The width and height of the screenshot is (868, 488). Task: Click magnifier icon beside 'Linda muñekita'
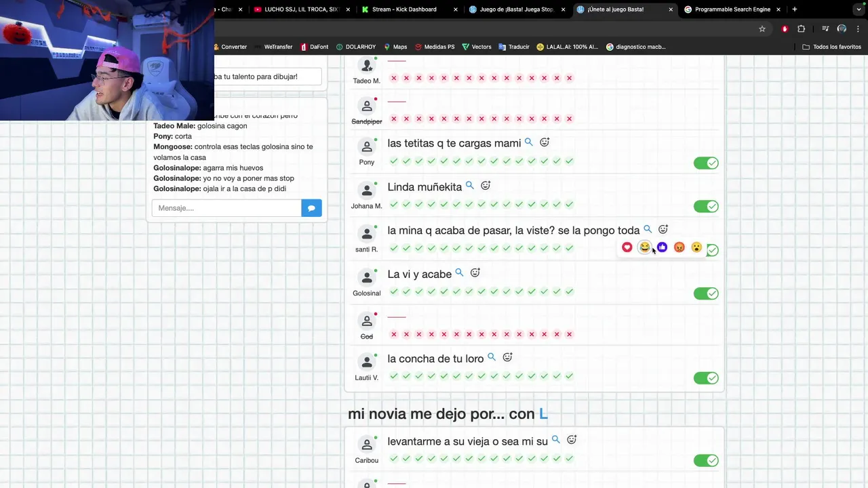469,186
